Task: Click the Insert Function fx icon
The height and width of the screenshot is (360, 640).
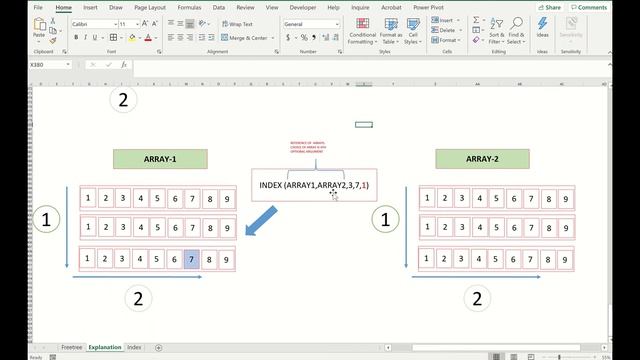Action: point(124,64)
